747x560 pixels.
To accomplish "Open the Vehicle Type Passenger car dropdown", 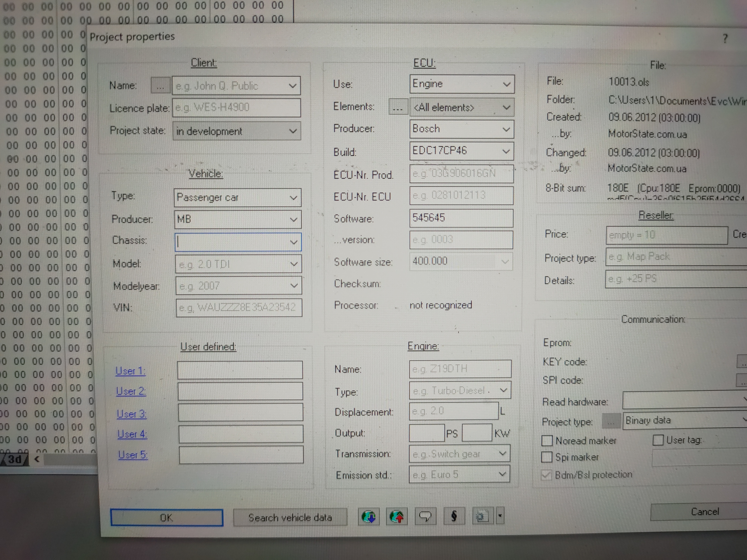I will tap(293, 198).
